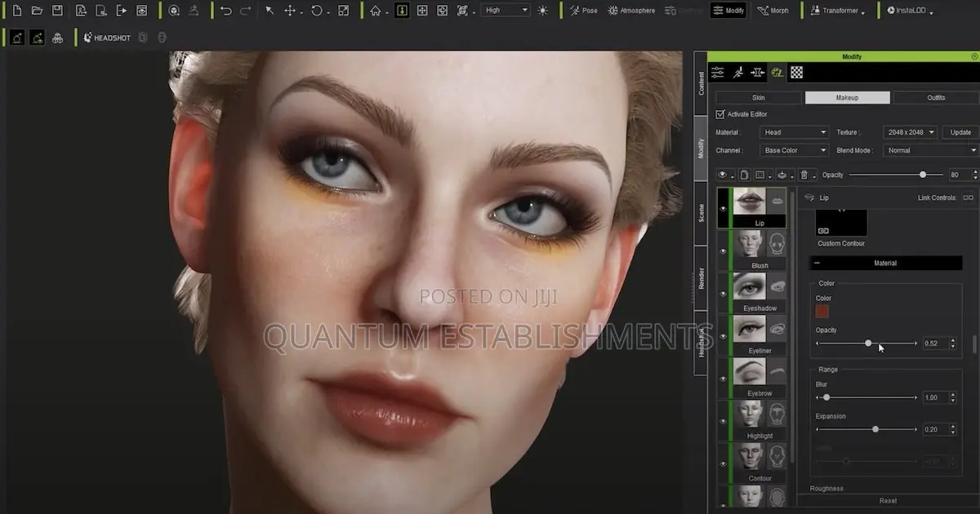This screenshot has width=980, height=514.
Task: Open the Content side tab
Action: 701,83
